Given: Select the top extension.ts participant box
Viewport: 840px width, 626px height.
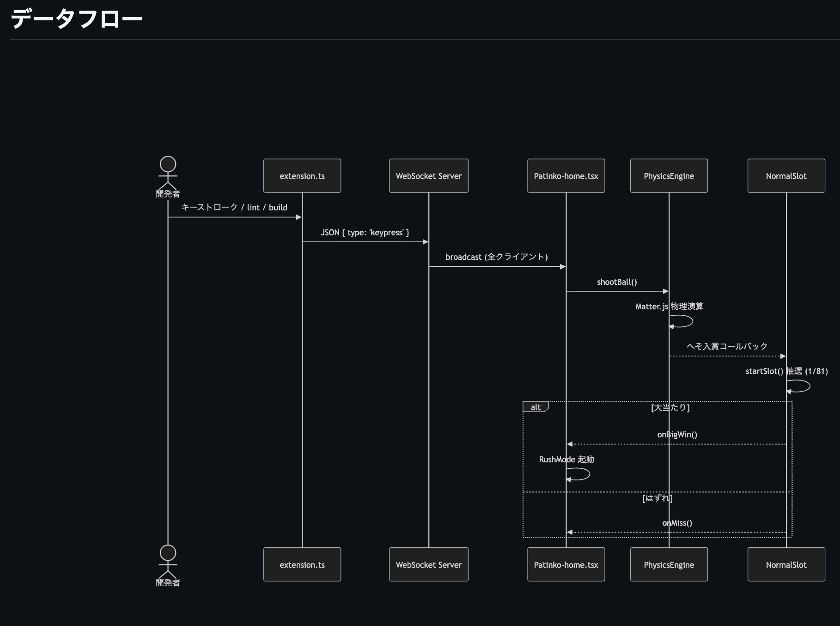Looking at the screenshot, I should tap(302, 176).
